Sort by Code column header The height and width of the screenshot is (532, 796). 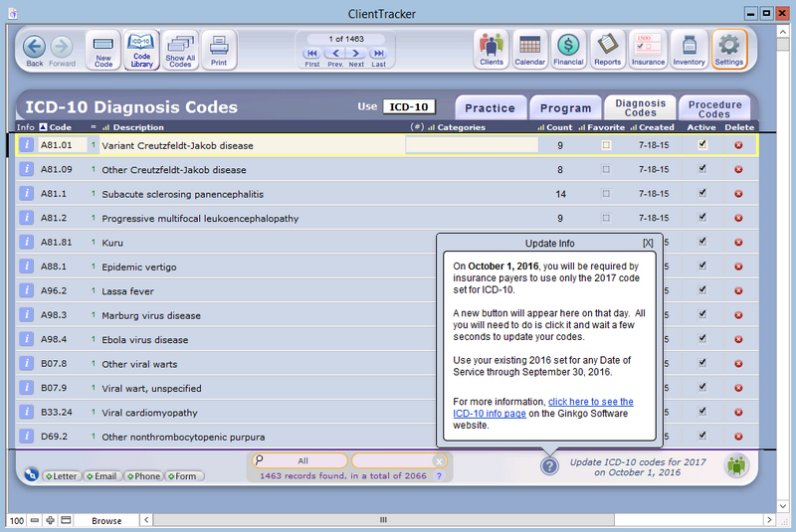click(56, 127)
